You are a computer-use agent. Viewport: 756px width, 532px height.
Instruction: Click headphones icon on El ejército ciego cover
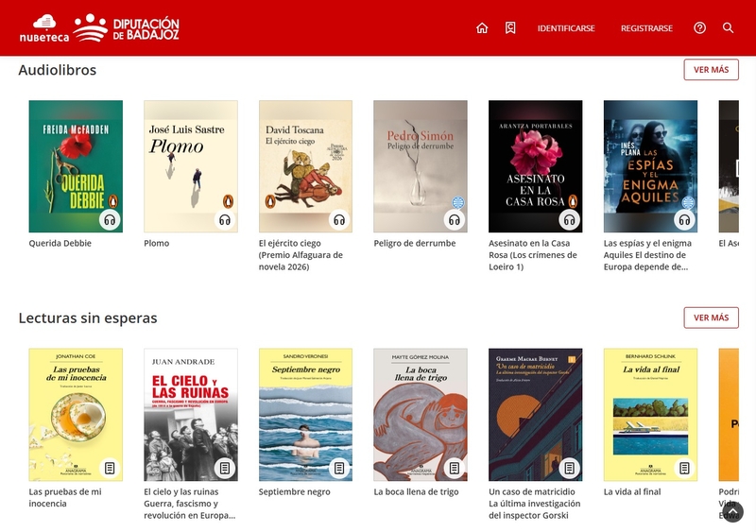point(339,220)
